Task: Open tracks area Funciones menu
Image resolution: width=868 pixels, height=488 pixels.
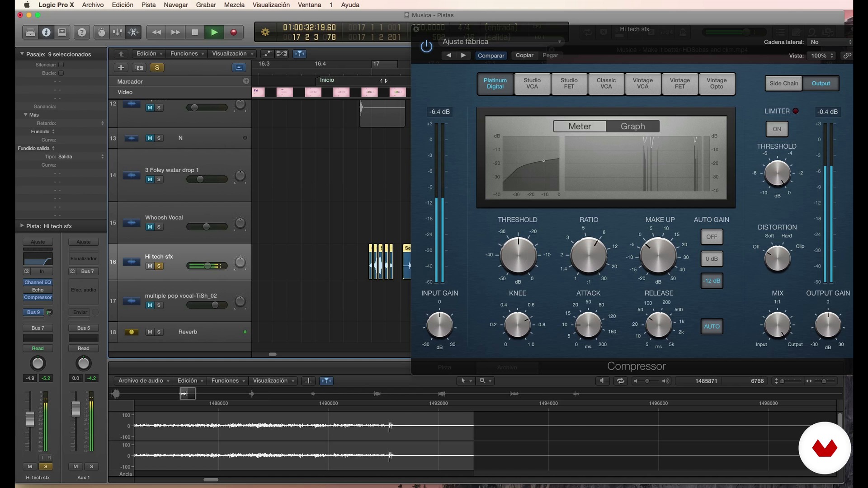Action: pos(187,54)
